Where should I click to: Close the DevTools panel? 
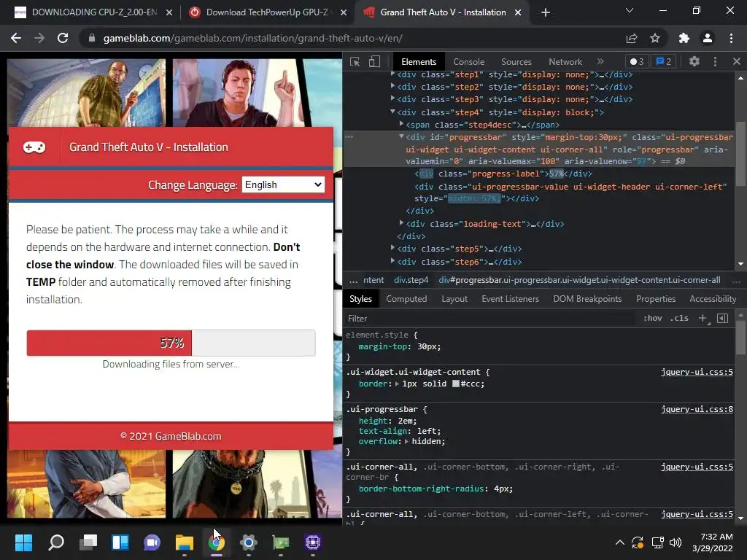click(x=737, y=61)
